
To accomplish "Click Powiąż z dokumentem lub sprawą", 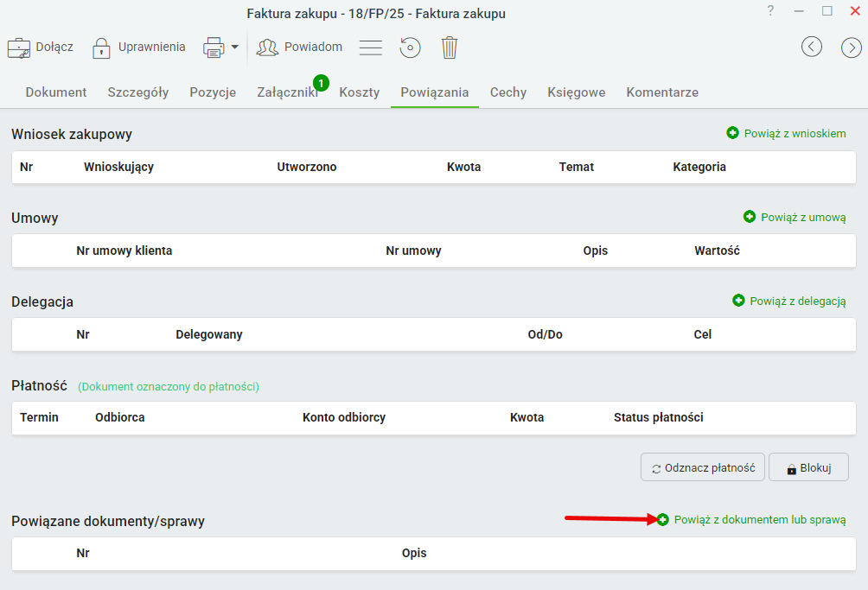I will (x=751, y=520).
